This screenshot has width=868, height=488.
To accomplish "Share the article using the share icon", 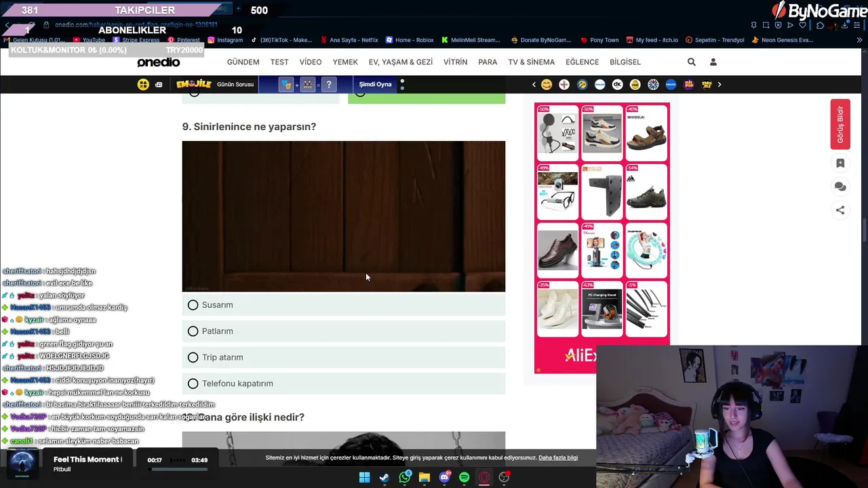I will coord(840,210).
